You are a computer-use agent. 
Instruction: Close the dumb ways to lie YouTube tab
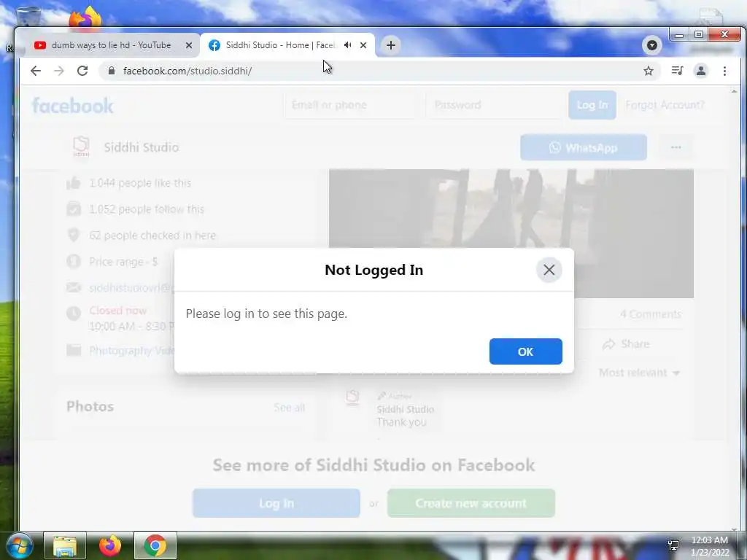[189, 45]
